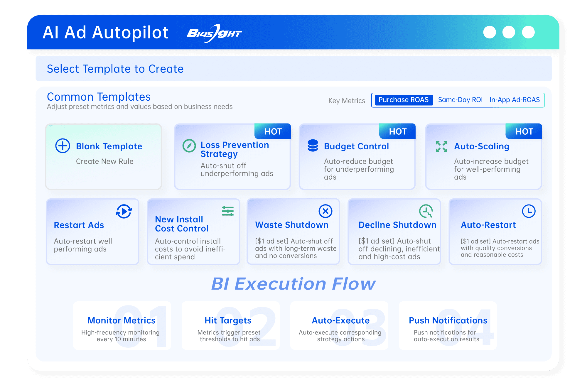Select the Waste Shutdown template title

[x=292, y=225]
